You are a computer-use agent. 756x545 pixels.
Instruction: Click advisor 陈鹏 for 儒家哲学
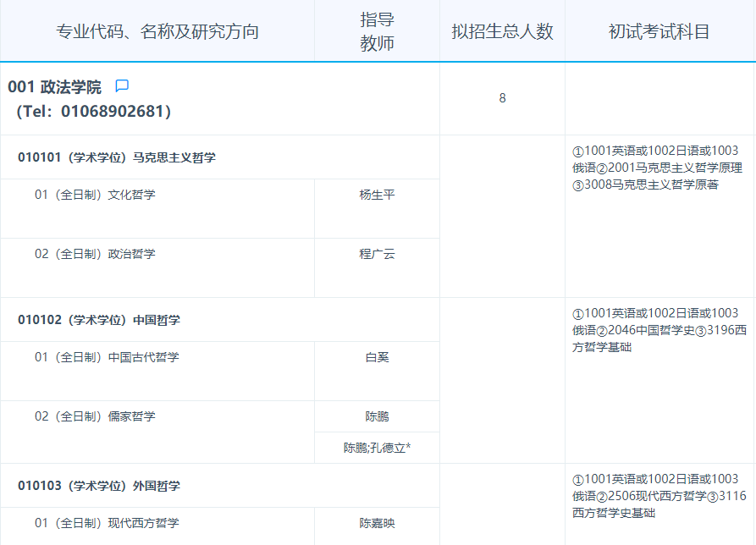376,416
